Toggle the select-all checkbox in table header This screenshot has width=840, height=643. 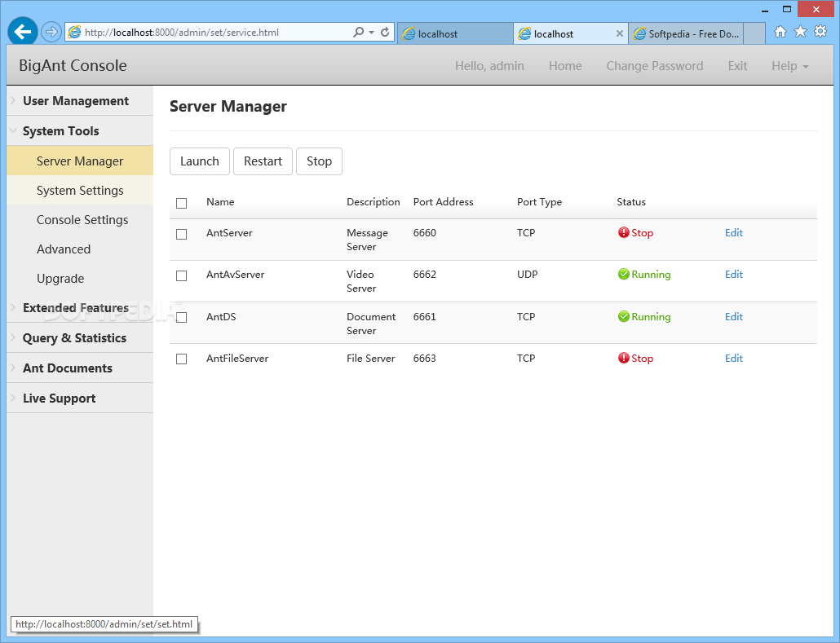(x=182, y=203)
